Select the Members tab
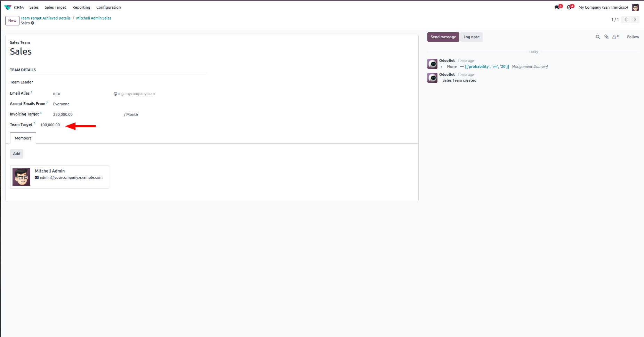 click(23, 138)
